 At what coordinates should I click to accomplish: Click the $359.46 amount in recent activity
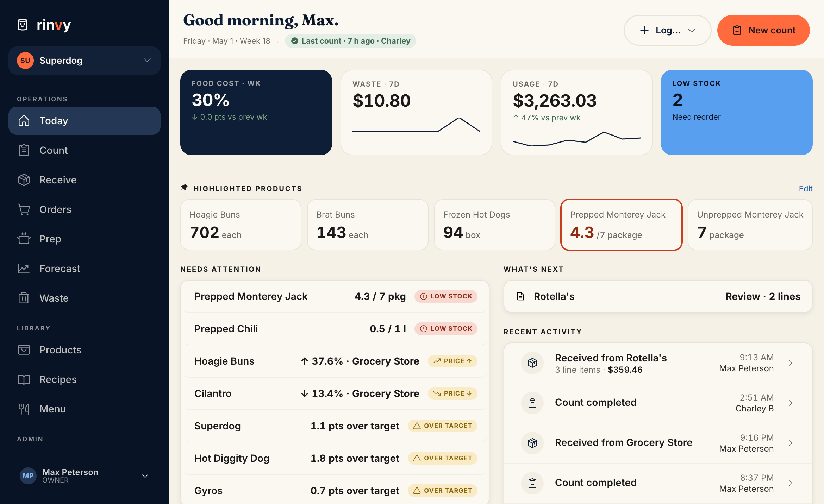pos(625,370)
